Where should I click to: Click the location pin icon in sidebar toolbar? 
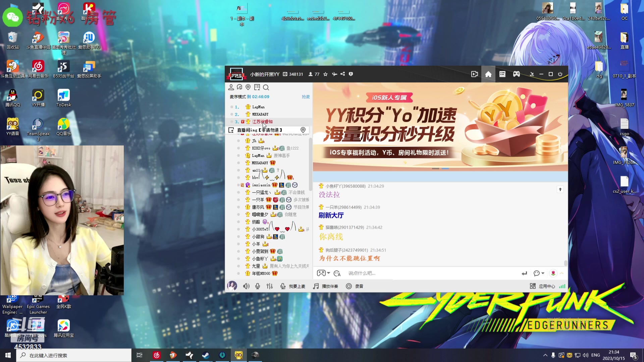(x=248, y=87)
